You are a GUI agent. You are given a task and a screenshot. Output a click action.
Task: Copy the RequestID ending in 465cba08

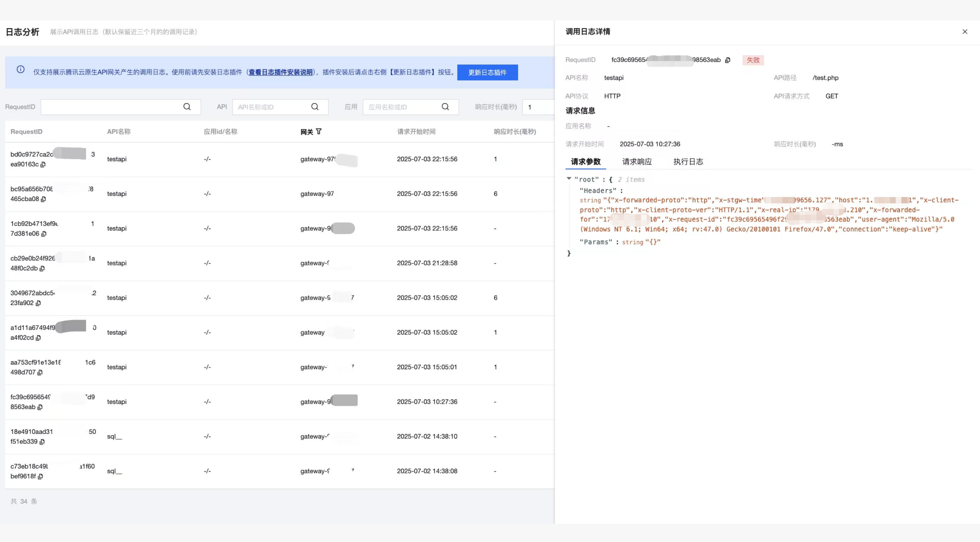43,199
